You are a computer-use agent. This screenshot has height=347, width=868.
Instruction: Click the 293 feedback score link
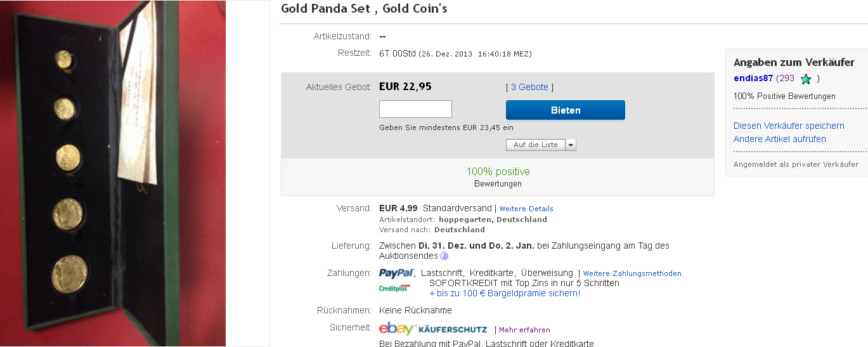pyautogui.click(x=786, y=79)
